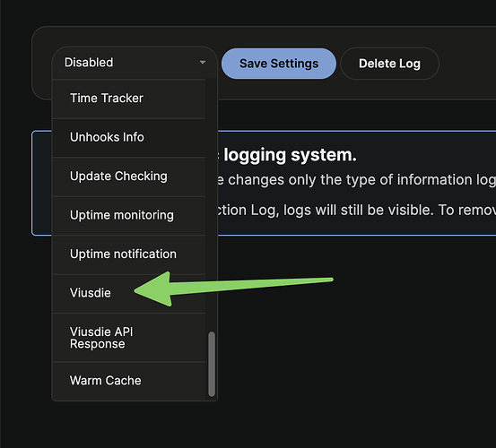The width and height of the screenshot is (496, 448).
Task: Click the scrollbar track above the thumb
Action: coord(212,205)
